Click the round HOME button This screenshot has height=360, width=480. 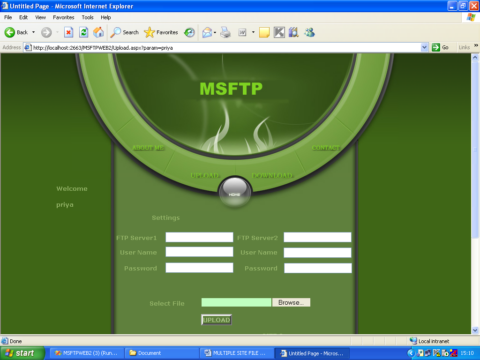pyautogui.click(x=235, y=192)
